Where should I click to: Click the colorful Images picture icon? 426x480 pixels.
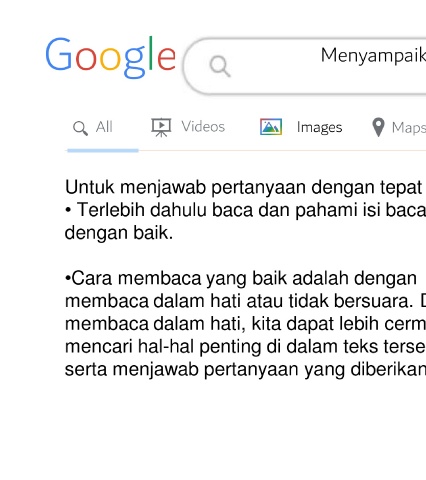pyautogui.click(x=271, y=127)
